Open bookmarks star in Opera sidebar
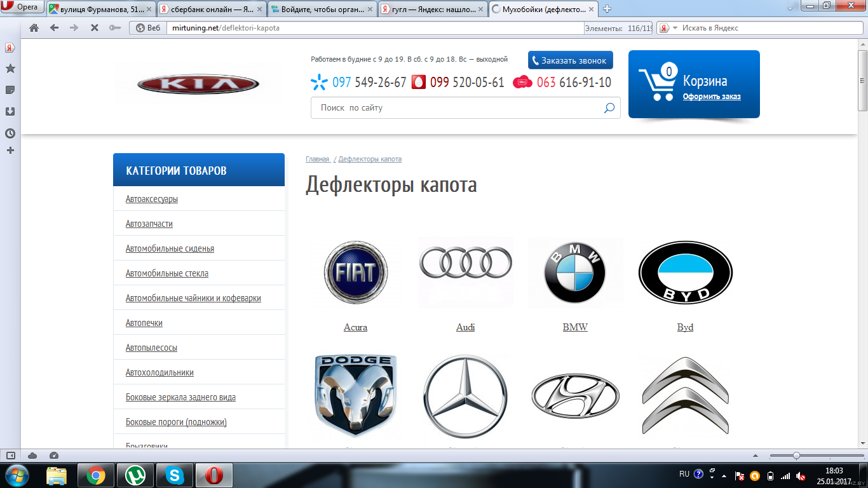Viewport: 868px width, 488px height. (10, 69)
